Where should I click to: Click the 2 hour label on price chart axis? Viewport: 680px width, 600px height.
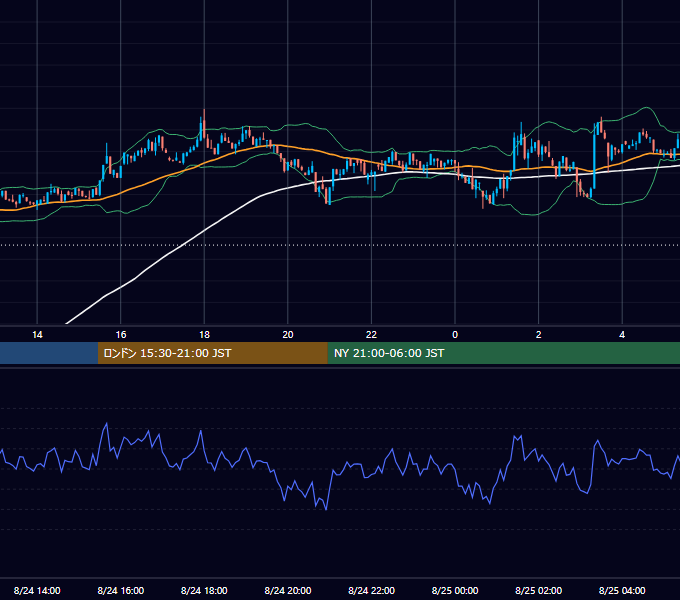point(538,335)
